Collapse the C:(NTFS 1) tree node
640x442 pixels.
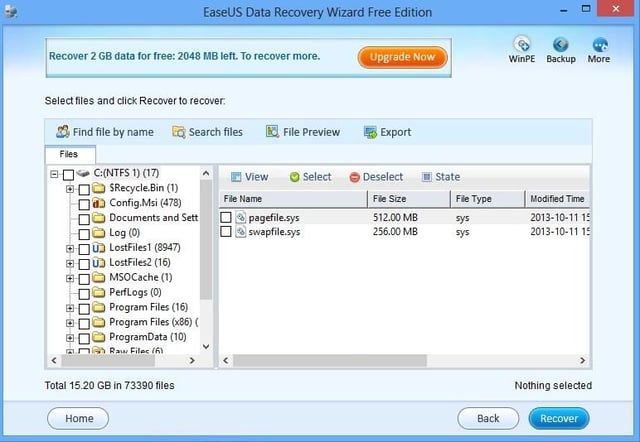point(54,174)
